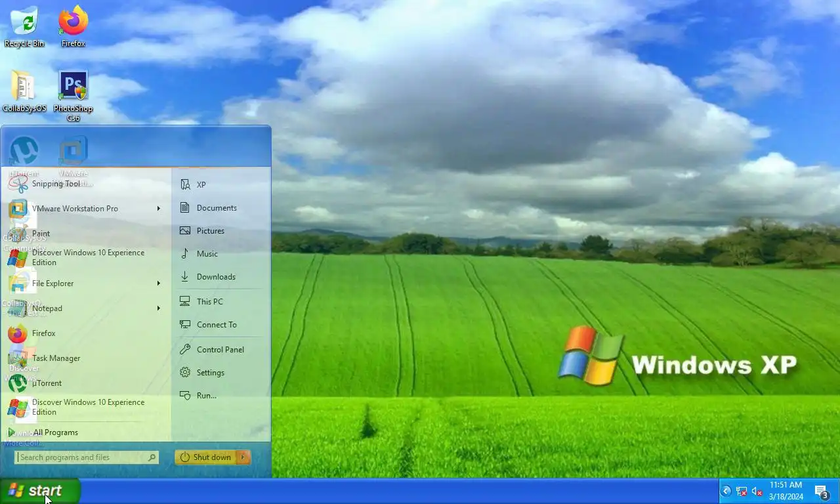Viewport: 840px width, 504px height.
Task: Open the highlighted Discover Windows 10 Experience entry
Action: (87, 408)
